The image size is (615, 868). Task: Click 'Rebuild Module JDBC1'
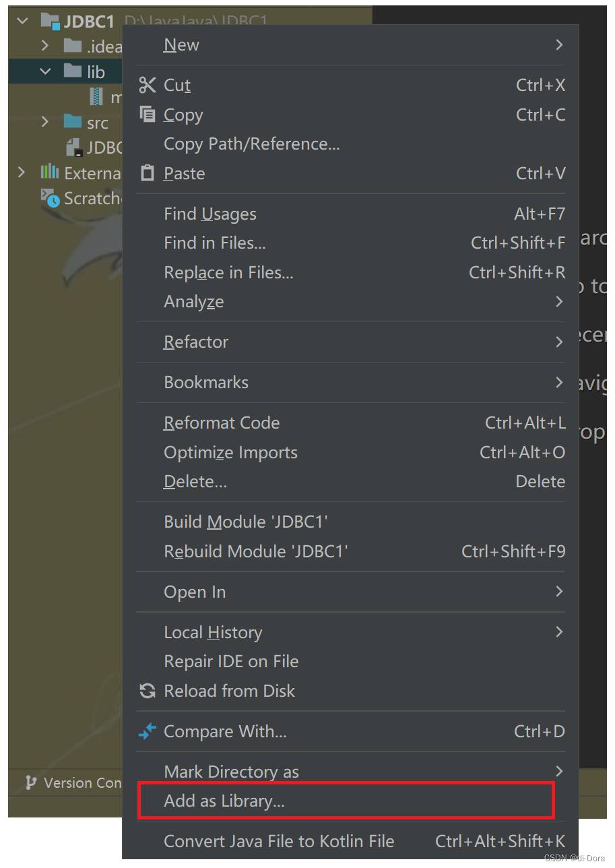click(256, 551)
